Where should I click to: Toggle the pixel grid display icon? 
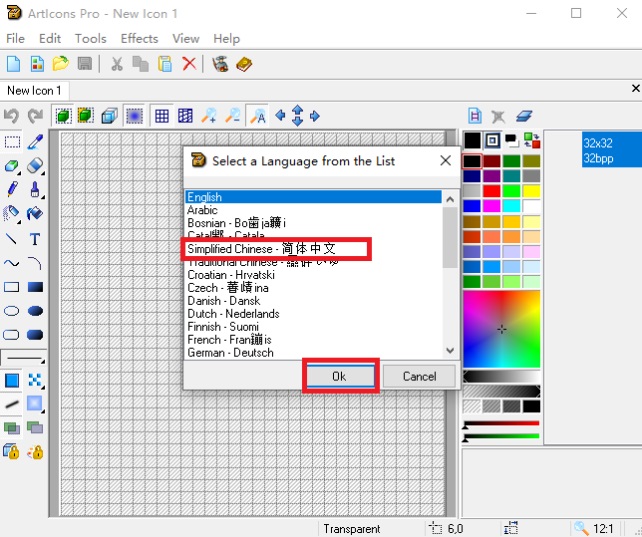pyautogui.click(x=162, y=116)
